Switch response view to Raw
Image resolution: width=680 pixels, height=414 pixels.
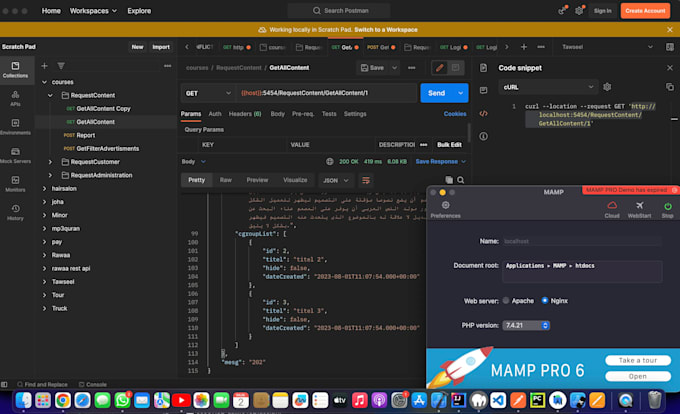(226, 180)
